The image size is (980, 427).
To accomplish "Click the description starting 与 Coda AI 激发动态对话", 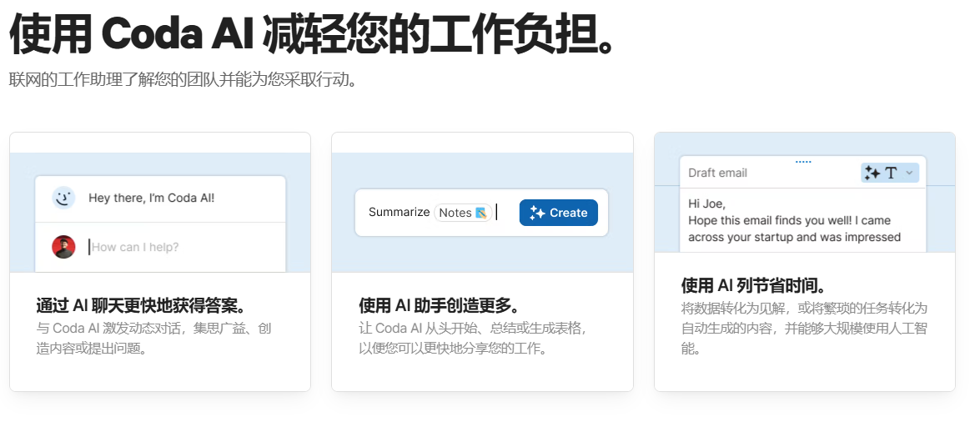I will 153,339.
